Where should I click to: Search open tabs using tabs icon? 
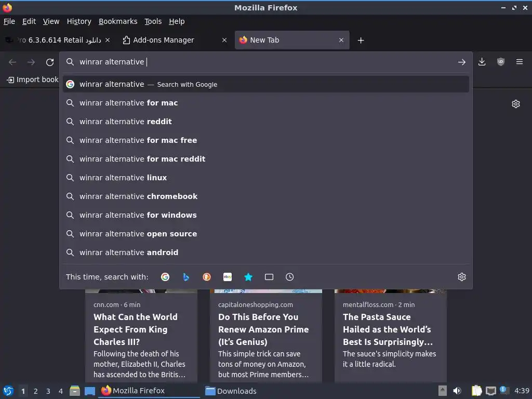(269, 277)
